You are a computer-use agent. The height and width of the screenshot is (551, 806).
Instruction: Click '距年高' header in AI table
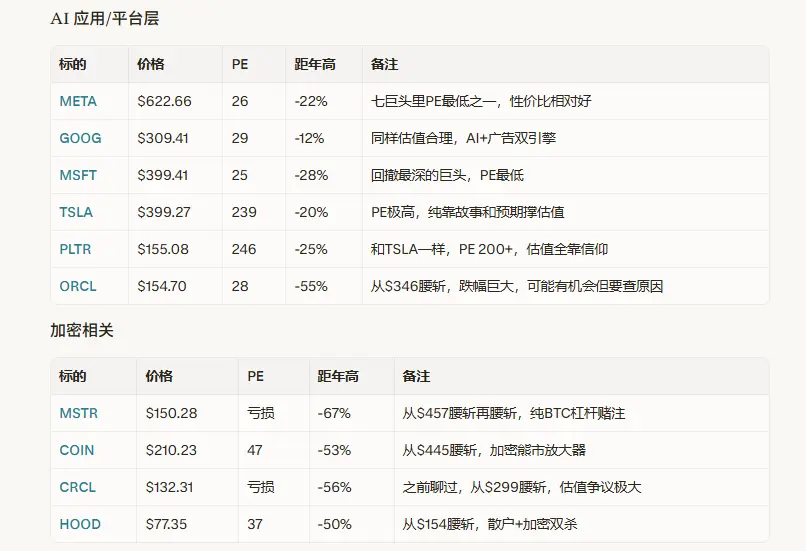(x=315, y=64)
